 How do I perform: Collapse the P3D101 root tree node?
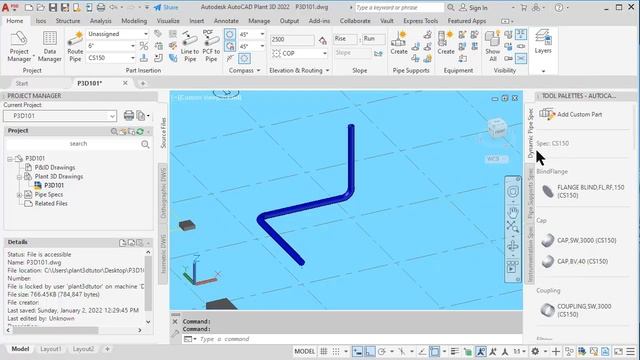pos(10,158)
